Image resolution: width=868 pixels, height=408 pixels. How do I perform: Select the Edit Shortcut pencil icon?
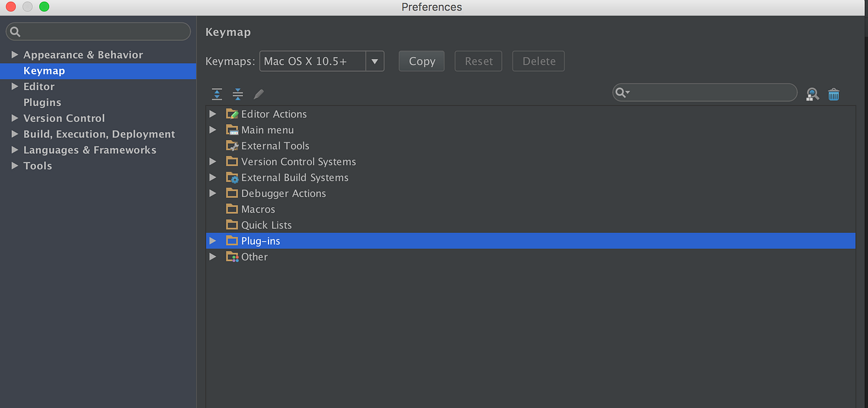point(259,94)
